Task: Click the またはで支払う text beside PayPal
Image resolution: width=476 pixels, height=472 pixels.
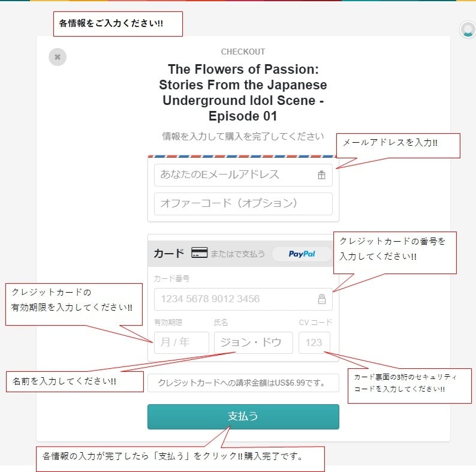Action: click(x=237, y=254)
